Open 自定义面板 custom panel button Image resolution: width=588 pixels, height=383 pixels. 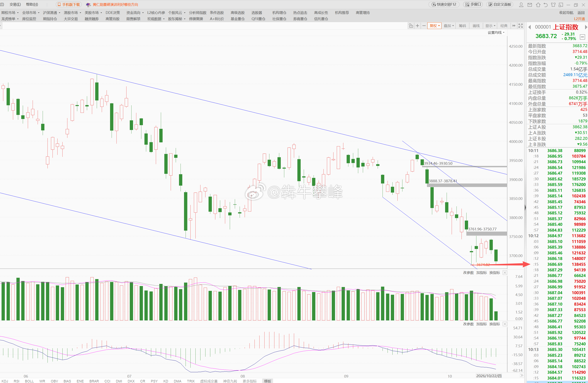[500, 4]
